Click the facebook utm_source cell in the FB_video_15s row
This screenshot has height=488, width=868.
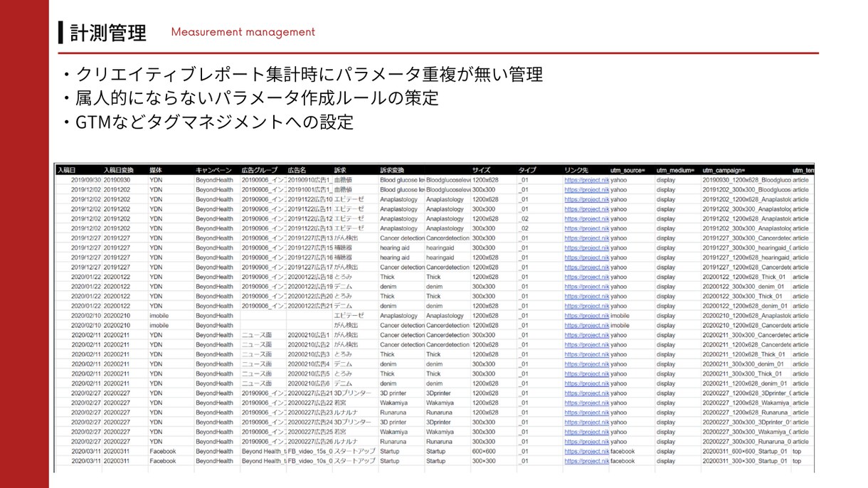click(x=623, y=451)
